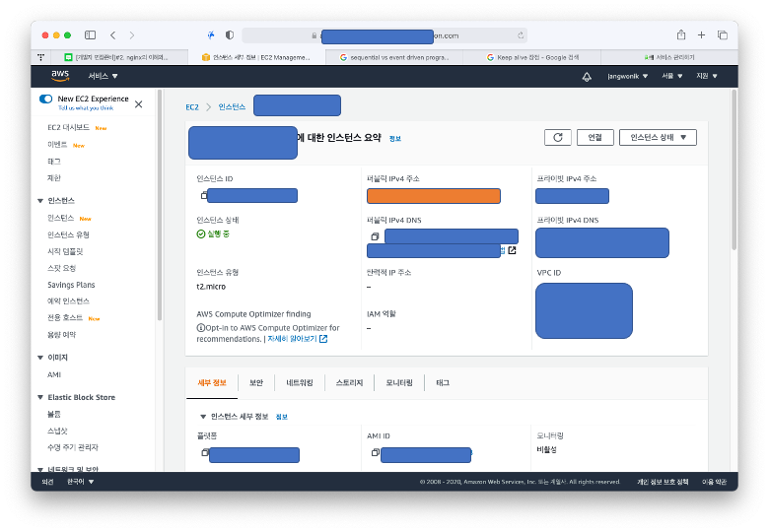The image size is (769, 532).
Task: Toggle New EC2 Experience switch
Action: [45, 99]
